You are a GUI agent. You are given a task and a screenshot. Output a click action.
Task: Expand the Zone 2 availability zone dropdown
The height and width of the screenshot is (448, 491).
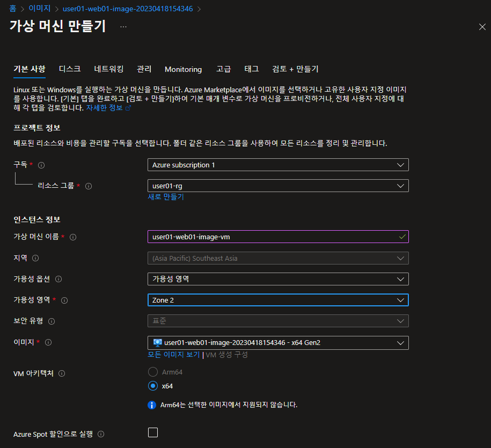278,300
